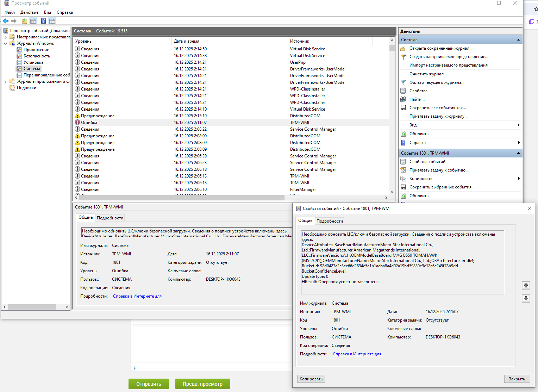The width and height of the screenshot is (538, 392).
Task: Show previous event with the dialog's up arrow
Action: (526, 285)
